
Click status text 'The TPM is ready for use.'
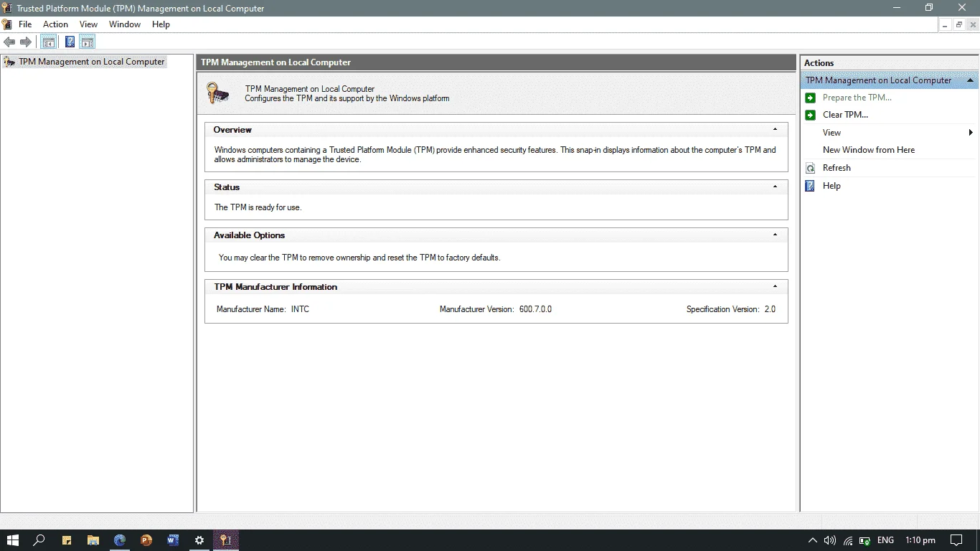[258, 207]
